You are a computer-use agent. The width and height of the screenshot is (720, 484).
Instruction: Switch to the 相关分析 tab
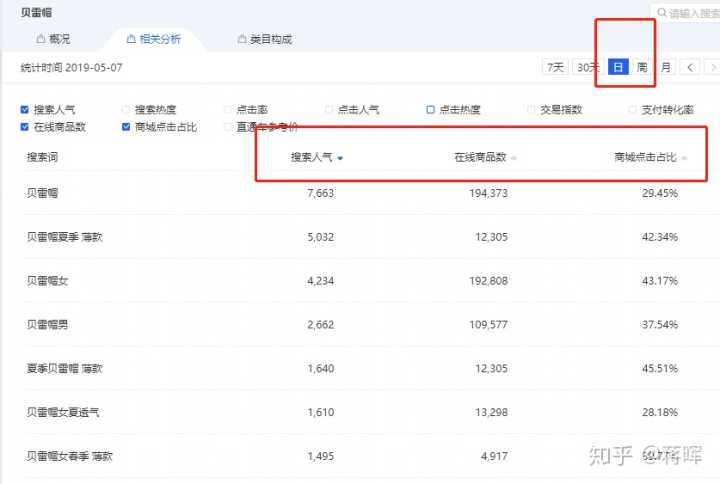154,39
